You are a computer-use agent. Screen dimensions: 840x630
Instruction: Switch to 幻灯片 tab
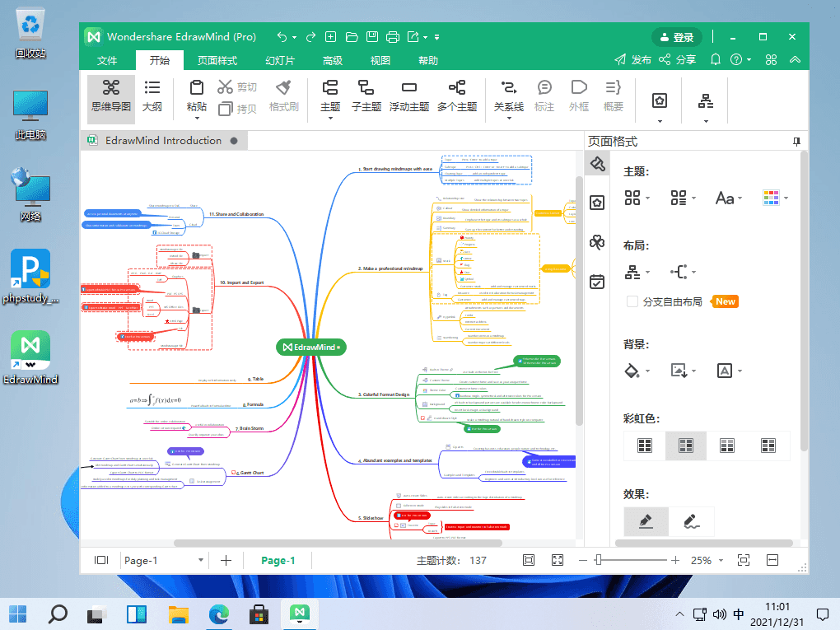280,61
